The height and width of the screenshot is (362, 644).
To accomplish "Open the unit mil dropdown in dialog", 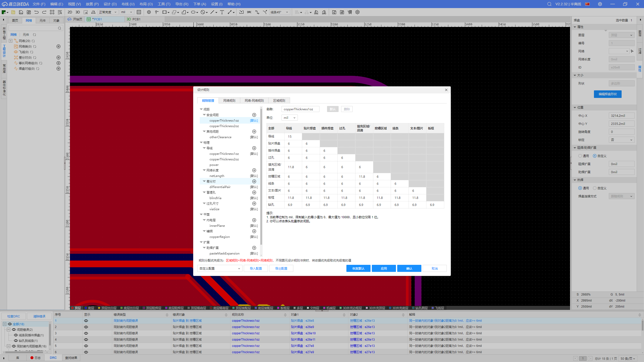I will (289, 118).
